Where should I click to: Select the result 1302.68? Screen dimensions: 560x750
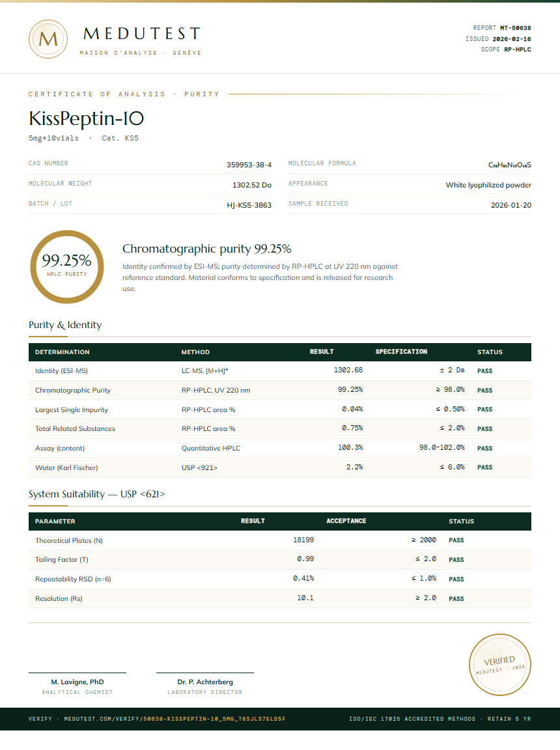tap(348, 370)
